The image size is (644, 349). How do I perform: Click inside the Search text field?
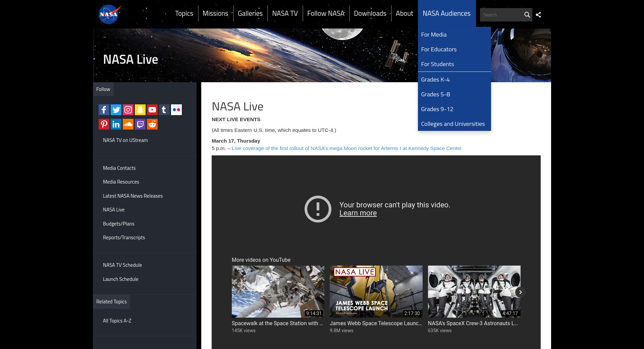tap(501, 15)
